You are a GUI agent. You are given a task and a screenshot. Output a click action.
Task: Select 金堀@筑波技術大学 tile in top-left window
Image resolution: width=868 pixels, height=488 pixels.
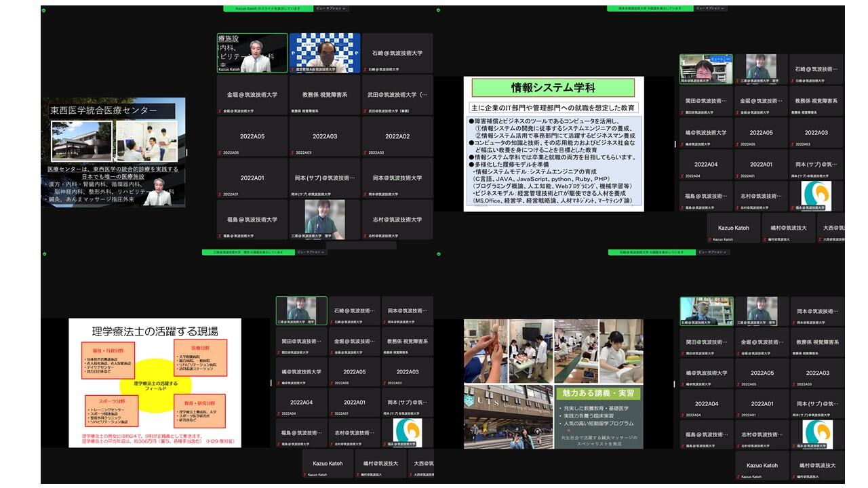[x=252, y=95]
